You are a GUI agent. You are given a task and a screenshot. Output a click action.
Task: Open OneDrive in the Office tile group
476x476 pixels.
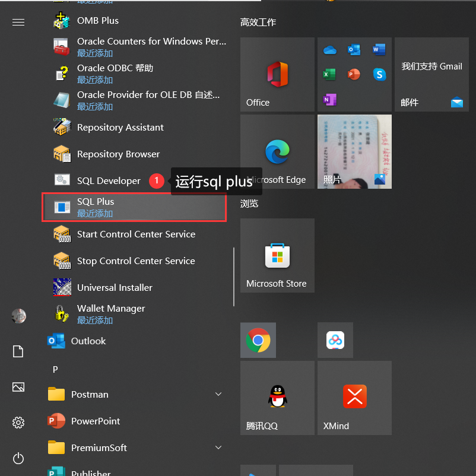(329, 50)
